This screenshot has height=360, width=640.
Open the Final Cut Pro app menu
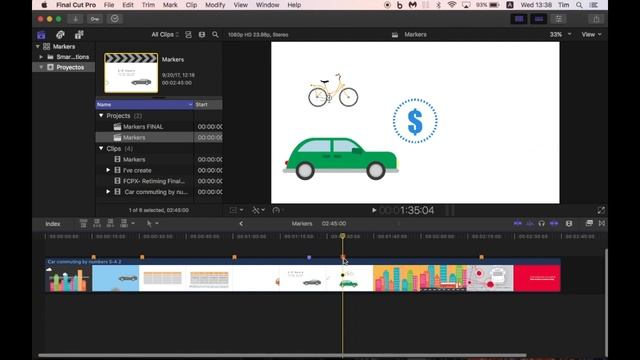(x=76, y=5)
